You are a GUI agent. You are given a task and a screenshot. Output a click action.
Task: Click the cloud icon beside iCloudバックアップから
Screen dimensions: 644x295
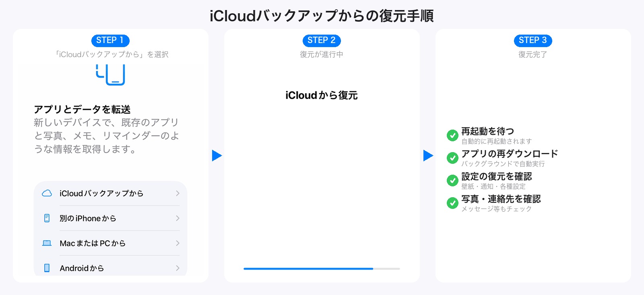coord(47,193)
